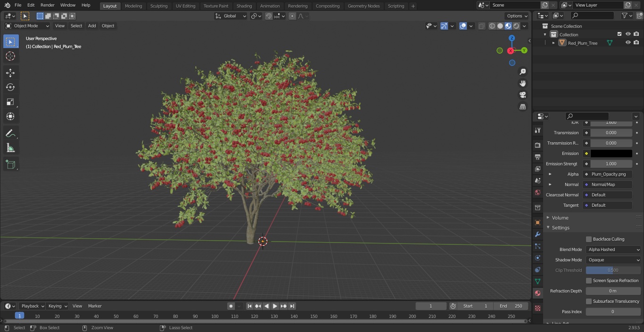Select the Move tool
The height and width of the screenshot is (332, 644).
tap(10, 73)
